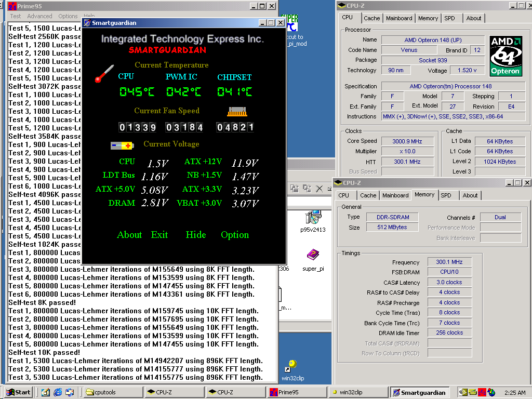Activate Prime95 from the taskbar
This screenshot has width=532, height=399.
click(x=297, y=392)
